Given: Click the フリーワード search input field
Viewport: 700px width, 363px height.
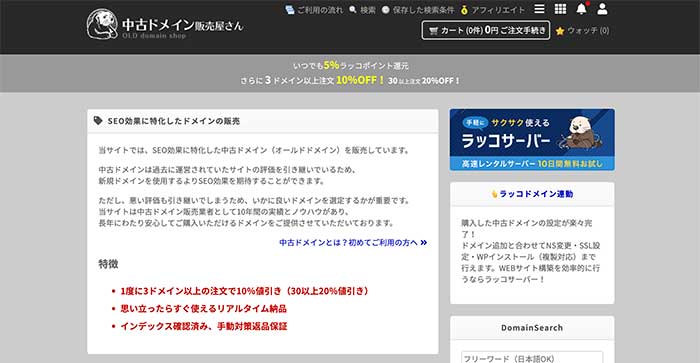Looking at the screenshot, I should [x=532, y=358].
